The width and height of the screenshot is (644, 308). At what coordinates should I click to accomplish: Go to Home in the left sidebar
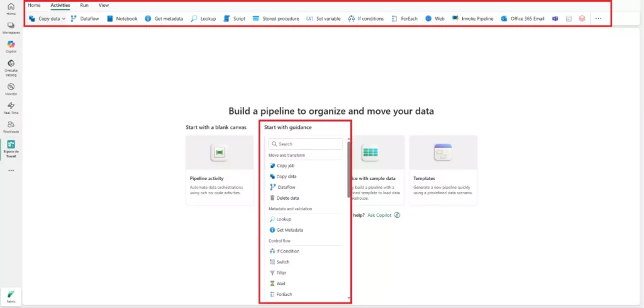pyautogui.click(x=11, y=9)
